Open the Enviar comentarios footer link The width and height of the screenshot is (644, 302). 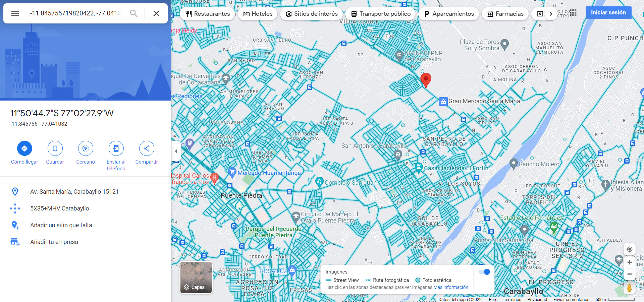pyautogui.click(x=571, y=300)
